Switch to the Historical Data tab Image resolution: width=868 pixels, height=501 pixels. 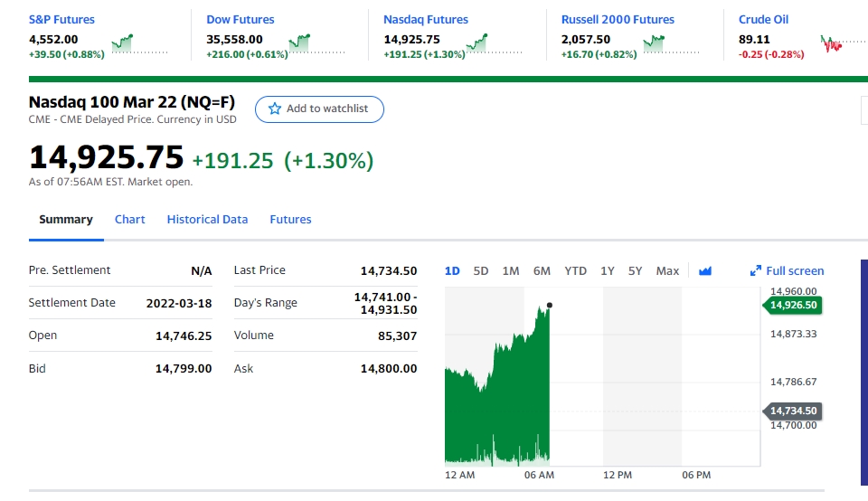[x=207, y=219]
